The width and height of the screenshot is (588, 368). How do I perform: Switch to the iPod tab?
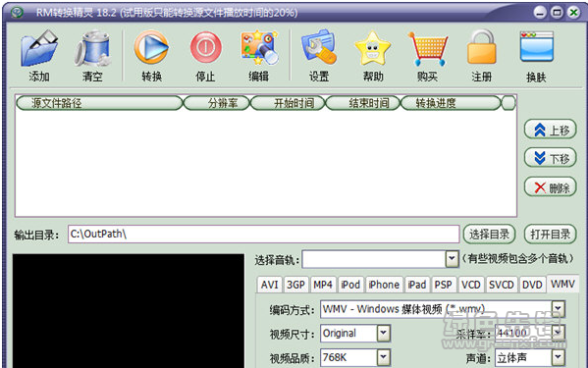[350, 285]
